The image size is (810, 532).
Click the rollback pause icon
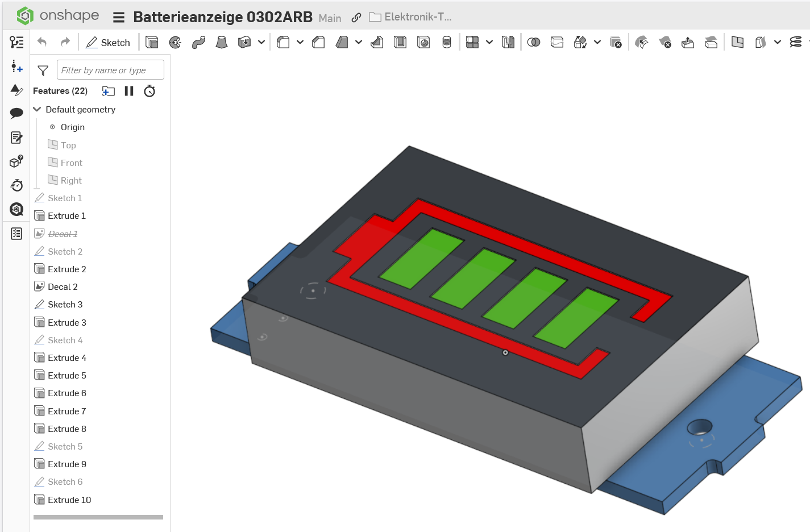pyautogui.click(x=129, y=91)
